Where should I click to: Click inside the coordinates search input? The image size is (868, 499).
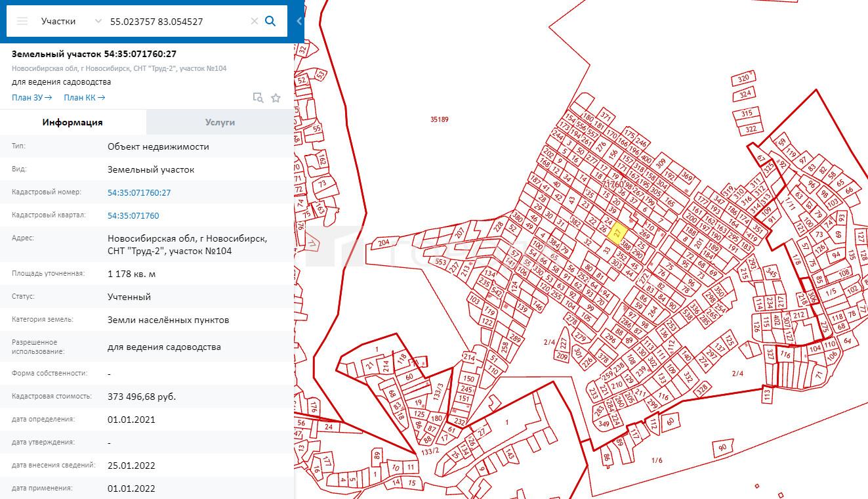click(x=177, y=21)
